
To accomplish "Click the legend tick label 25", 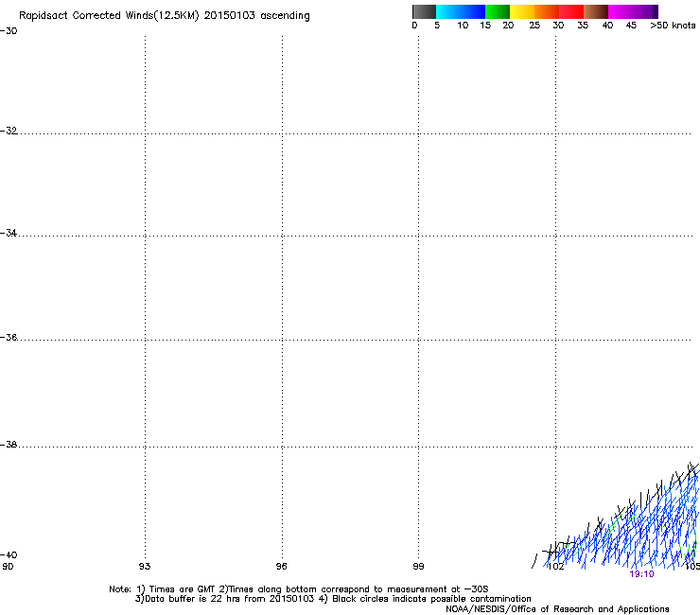I will (534, 26).
